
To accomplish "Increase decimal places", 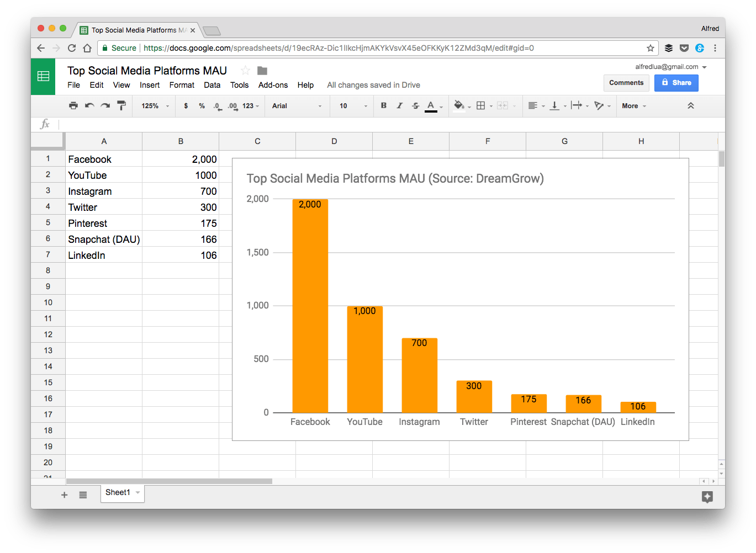I will (232, 106).
